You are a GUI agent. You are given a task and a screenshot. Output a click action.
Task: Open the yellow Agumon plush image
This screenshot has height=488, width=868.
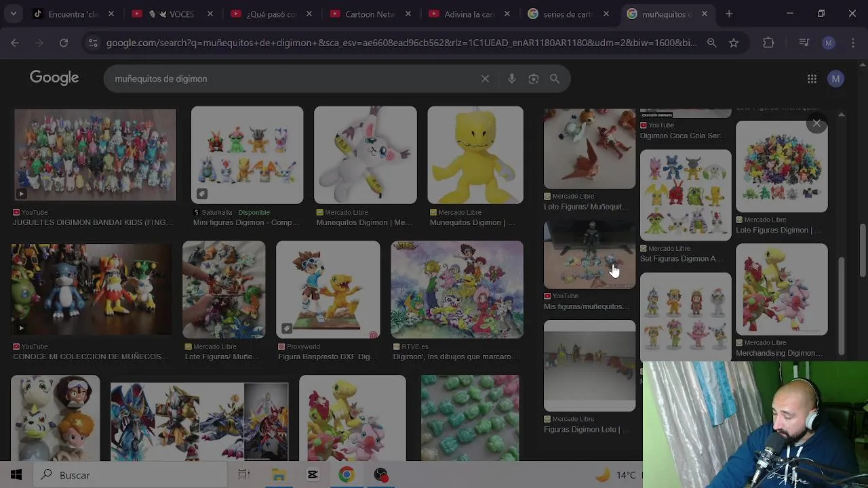pyautogui.click(x=475, y=155)
